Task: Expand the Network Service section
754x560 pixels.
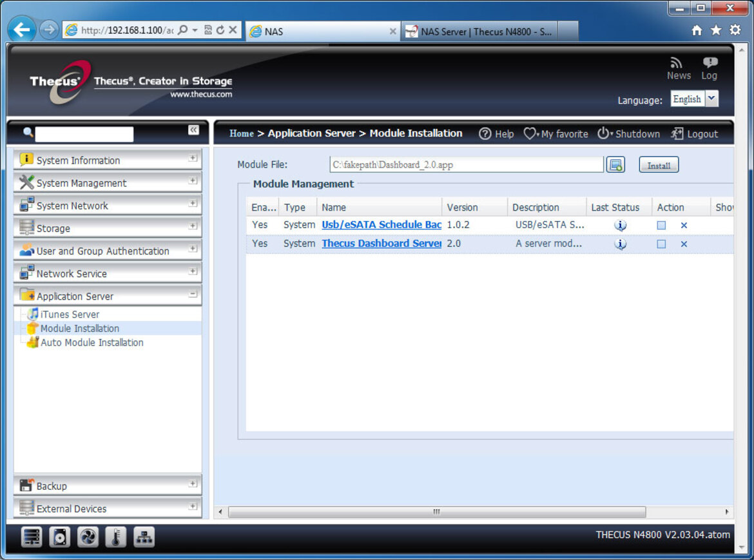Action: coord(193,271)
